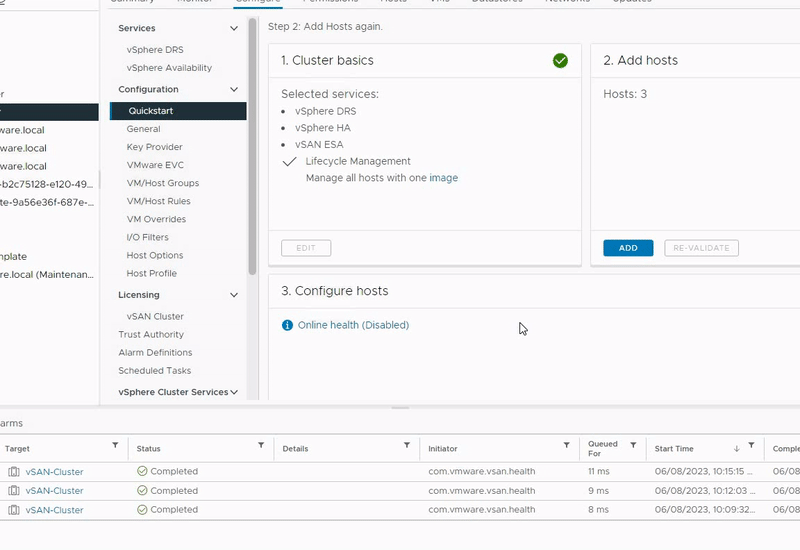This screenshot has height=550, width=800.
Task: Collapse the Configuration section
Action: coord(234,90)
